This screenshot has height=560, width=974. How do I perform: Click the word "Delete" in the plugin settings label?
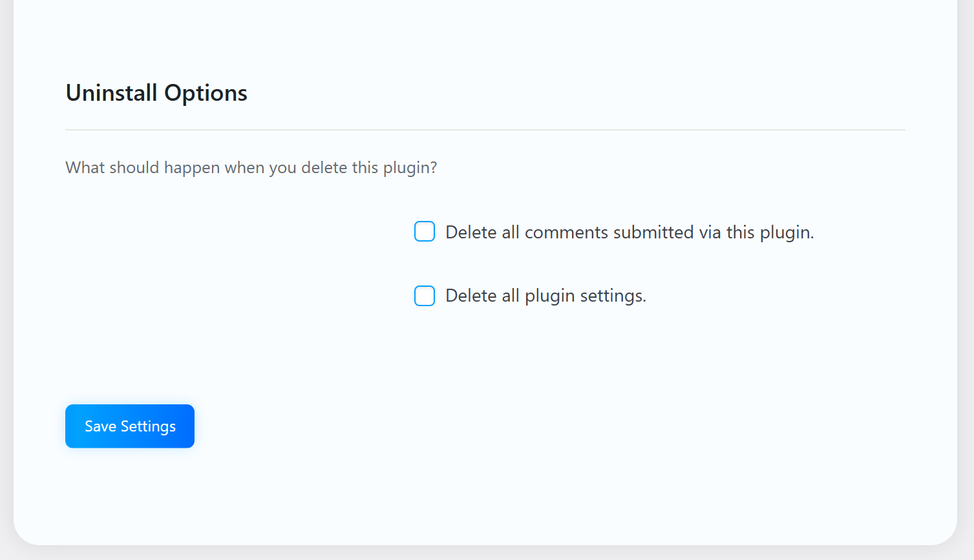pyautogui.click(x=471, y=296)
